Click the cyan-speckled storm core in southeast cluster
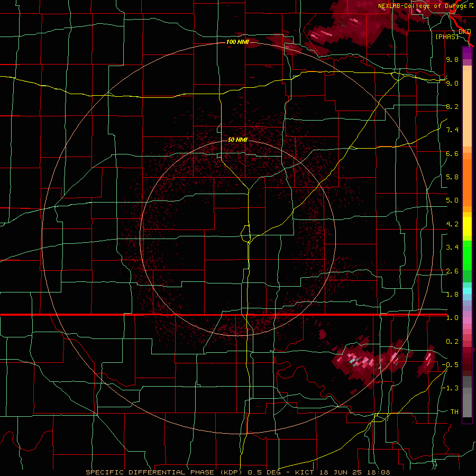Screen dimensions: 476x476 pos(353,361)
